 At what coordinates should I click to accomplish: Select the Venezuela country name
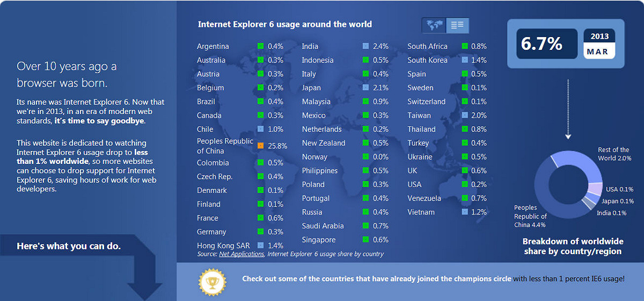pos(425,198)
